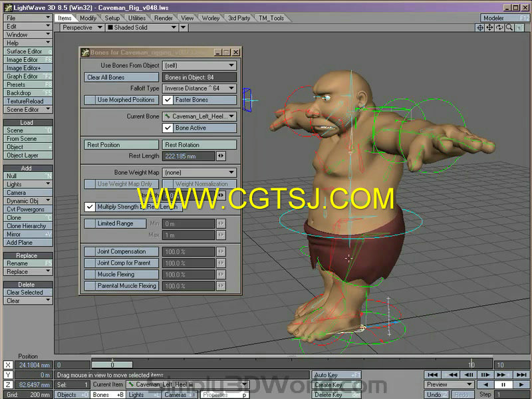Launch Modeler button
This screenshot has height=399, width=532.
point(505,18)
